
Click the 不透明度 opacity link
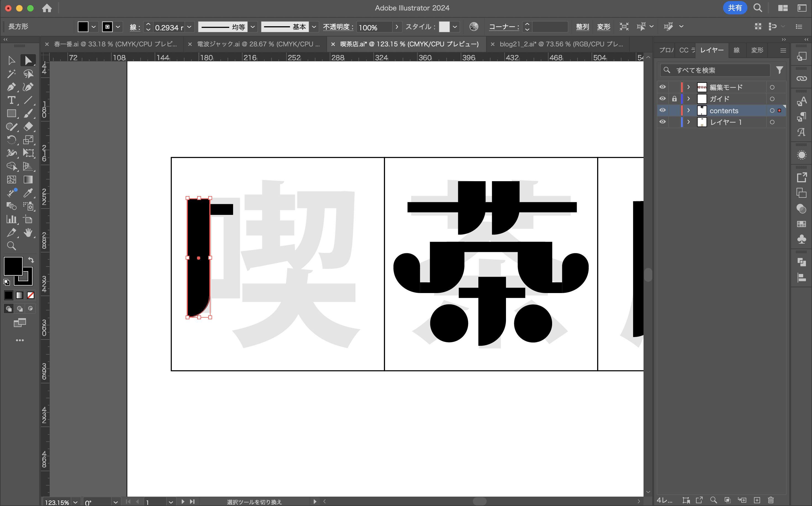click(x=338, y=27)
